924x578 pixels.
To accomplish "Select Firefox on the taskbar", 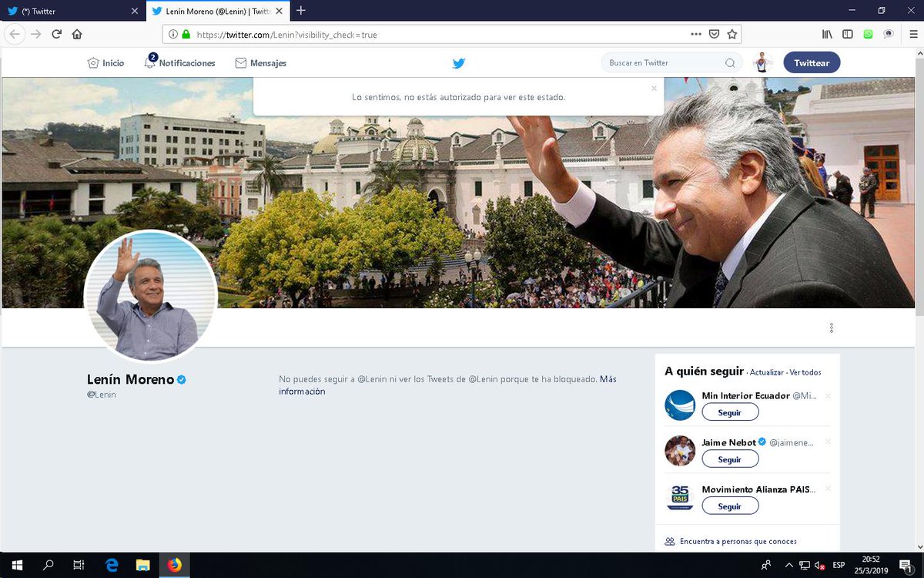I will [x=175, y=565].
